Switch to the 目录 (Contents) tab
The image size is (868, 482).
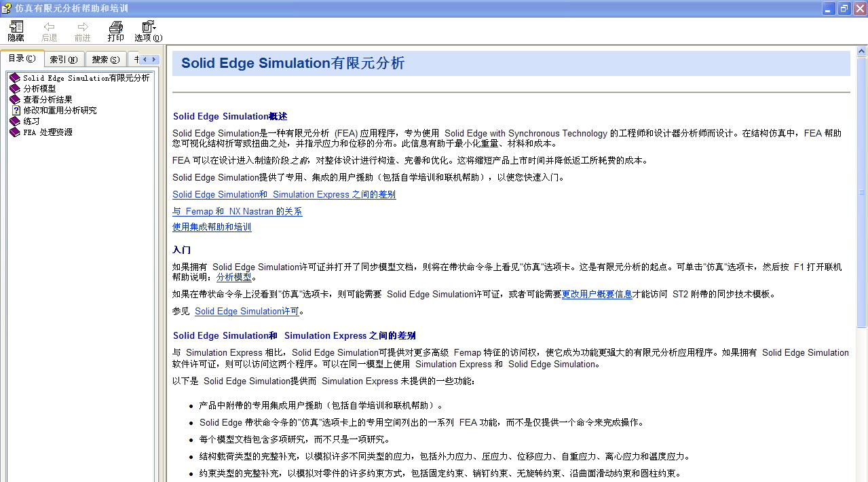click(x=22, y=59)
